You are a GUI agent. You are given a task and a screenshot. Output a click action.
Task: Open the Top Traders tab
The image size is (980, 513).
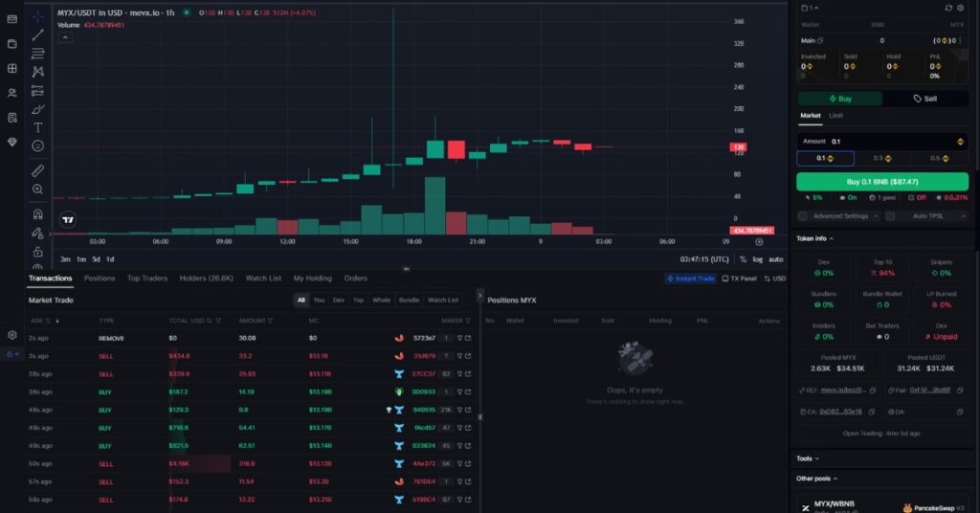[146, 279]
